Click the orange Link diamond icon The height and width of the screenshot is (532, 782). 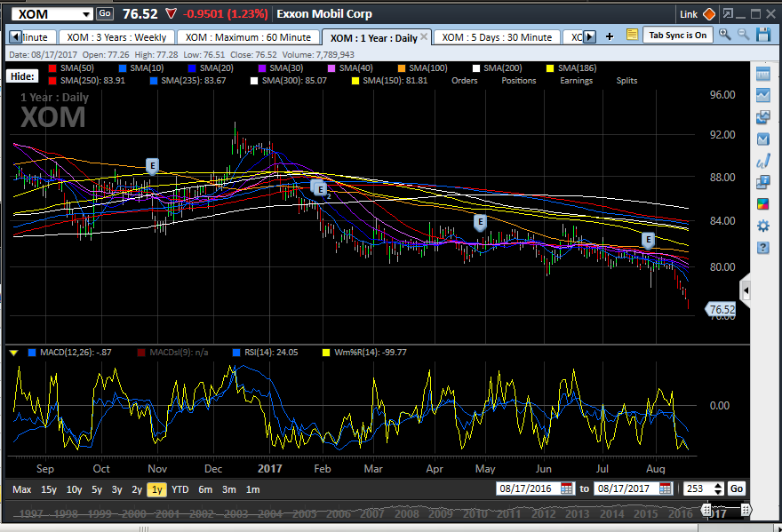(709, 14)
